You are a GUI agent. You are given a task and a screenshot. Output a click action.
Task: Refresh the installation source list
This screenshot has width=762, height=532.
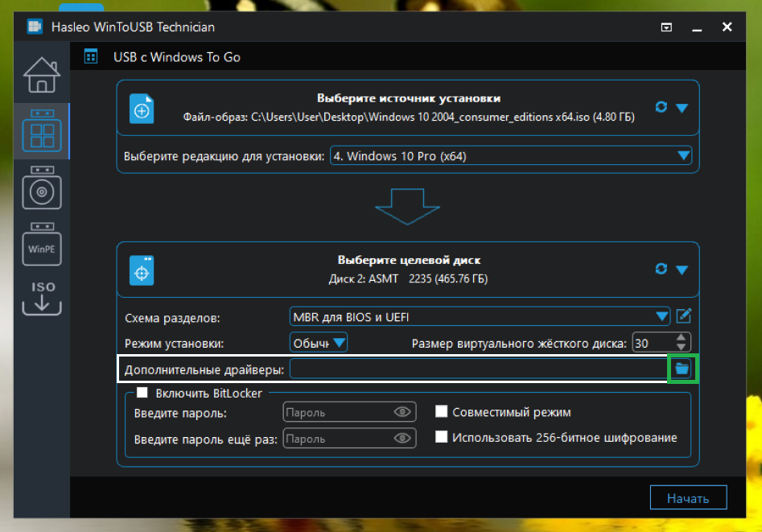click(x=661, y=106)
